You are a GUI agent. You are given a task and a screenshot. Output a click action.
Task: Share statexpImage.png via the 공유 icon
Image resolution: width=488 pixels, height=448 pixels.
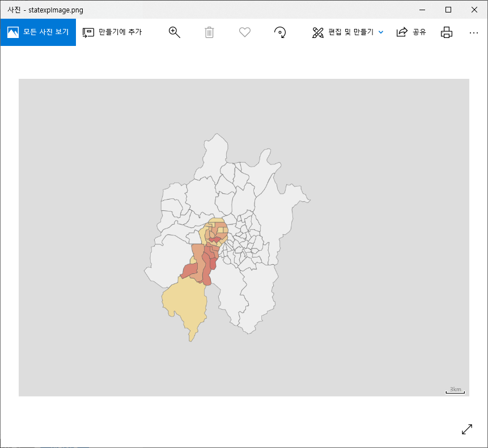410,32
